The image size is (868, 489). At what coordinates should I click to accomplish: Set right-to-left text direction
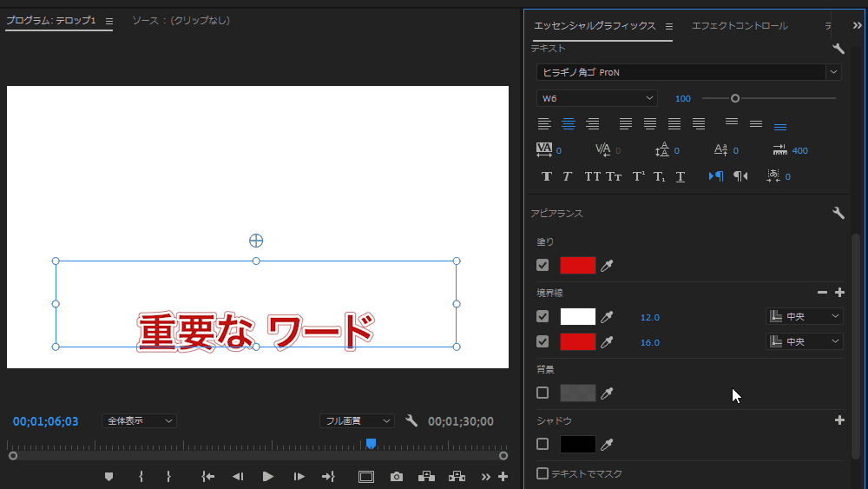pyautogui.click(x=740, y=176)
